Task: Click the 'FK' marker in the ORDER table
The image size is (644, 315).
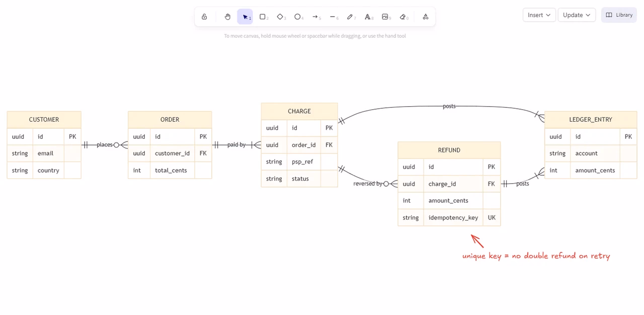Action: [x=203, y=153]
